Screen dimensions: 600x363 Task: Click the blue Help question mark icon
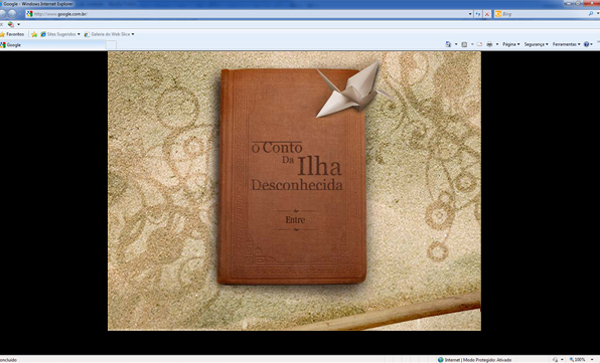click(x=586, y=44)
